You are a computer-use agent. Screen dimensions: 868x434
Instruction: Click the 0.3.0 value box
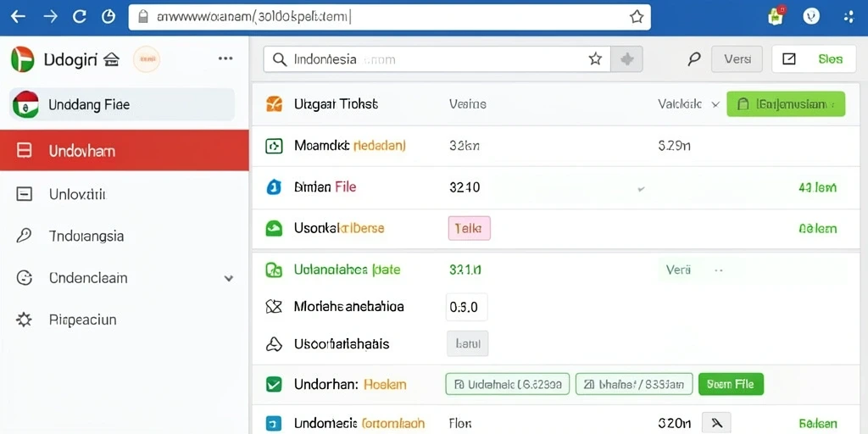pos(466,307)
